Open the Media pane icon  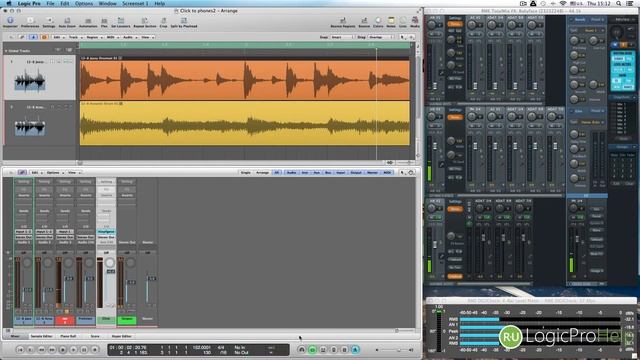point(415,21)
